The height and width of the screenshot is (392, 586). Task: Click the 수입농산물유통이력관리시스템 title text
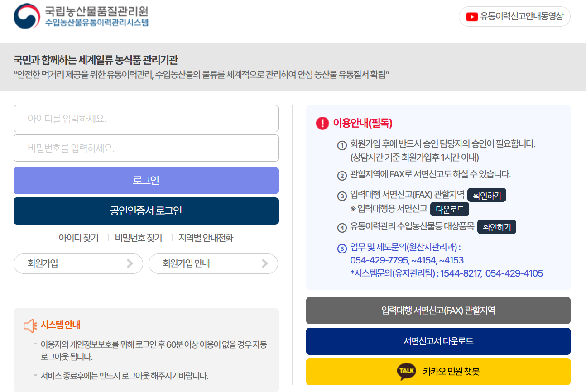97,23
